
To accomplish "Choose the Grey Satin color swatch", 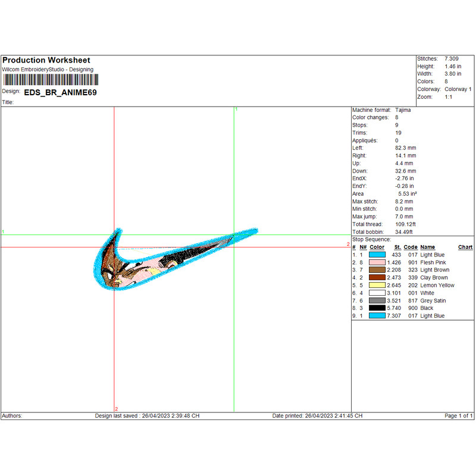I will [377, 301].
